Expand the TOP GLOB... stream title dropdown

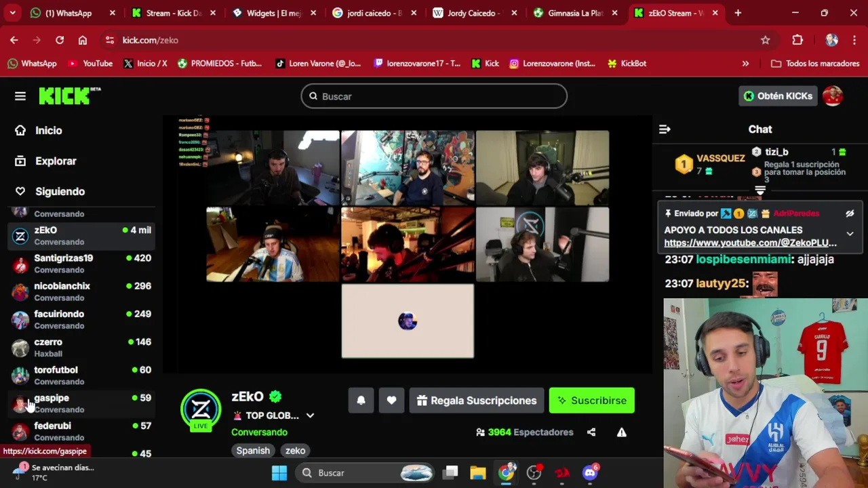310,415
